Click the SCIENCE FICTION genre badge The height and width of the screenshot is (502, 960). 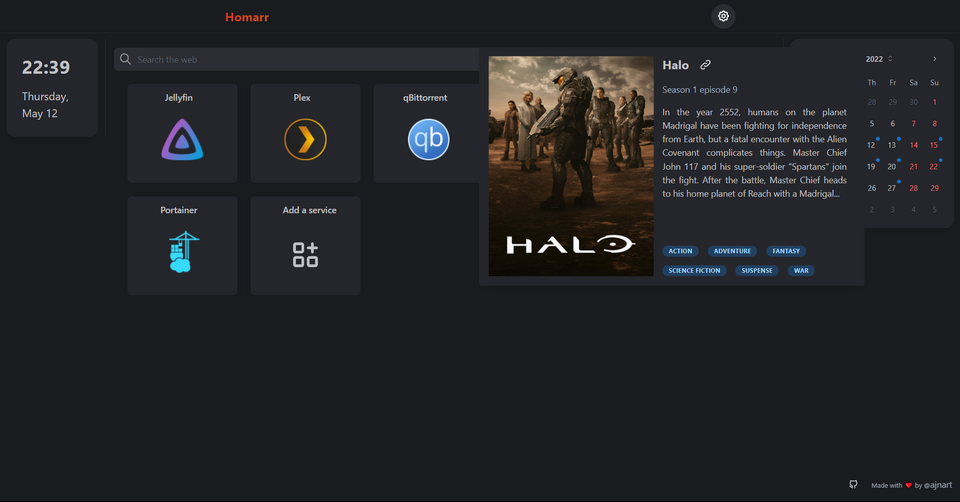[x=694, y=270]
